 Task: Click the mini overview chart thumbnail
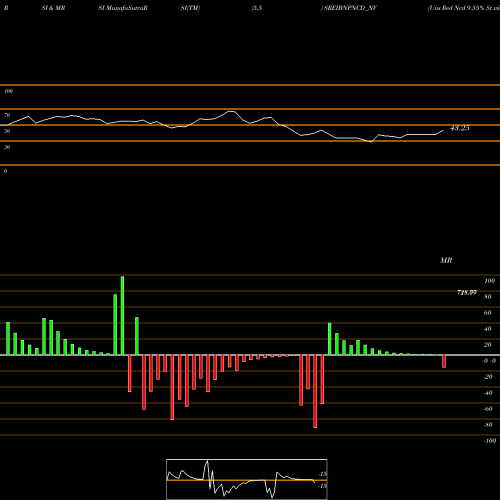coord(247,479)
